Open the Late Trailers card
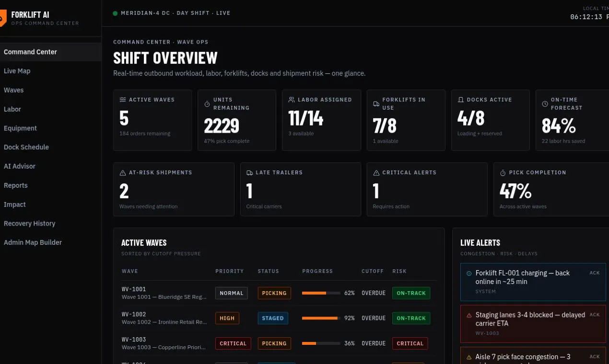 pyautogui.click(x=300, y=189)
